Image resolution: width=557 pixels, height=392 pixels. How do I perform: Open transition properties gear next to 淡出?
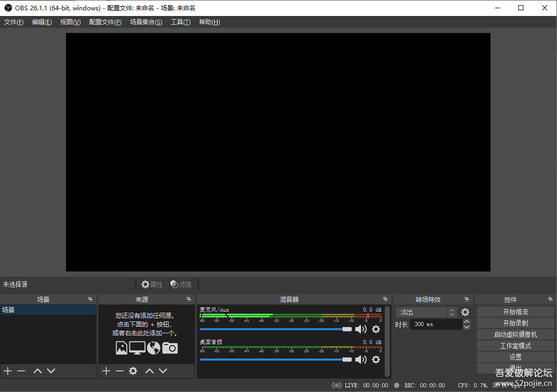(465, 312)
